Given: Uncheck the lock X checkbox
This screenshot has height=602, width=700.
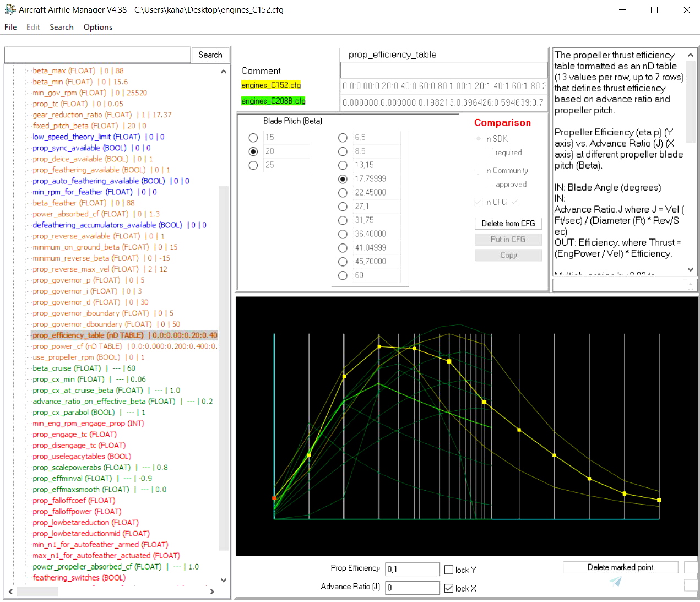Looking at the screenshot, I should click(x=448, y=588).
